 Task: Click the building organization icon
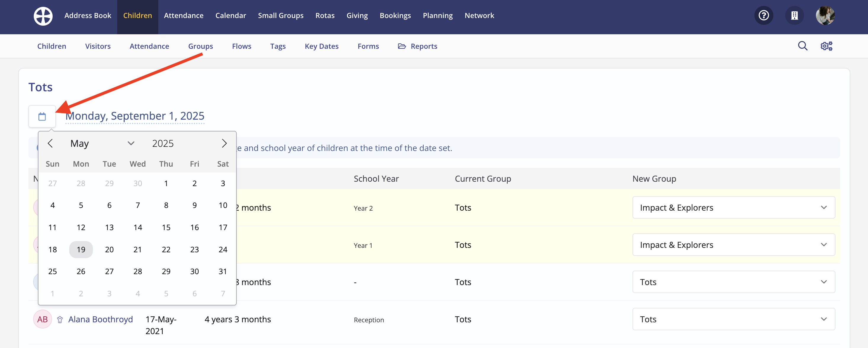pos(794,15)
